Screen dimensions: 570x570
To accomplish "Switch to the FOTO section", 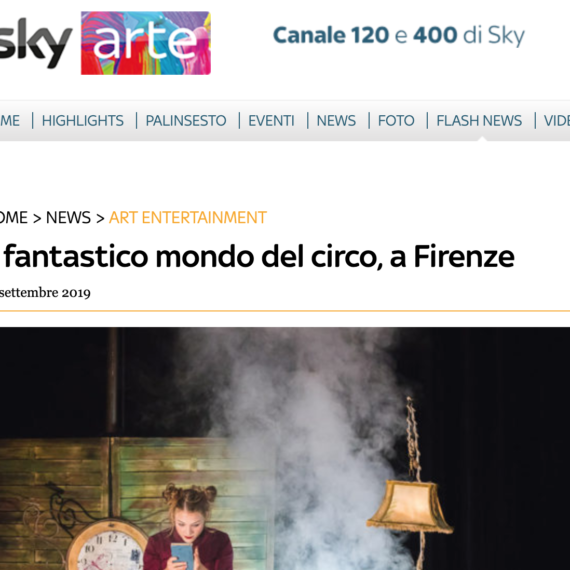I will pyautogui.click(x=396, y=121).
